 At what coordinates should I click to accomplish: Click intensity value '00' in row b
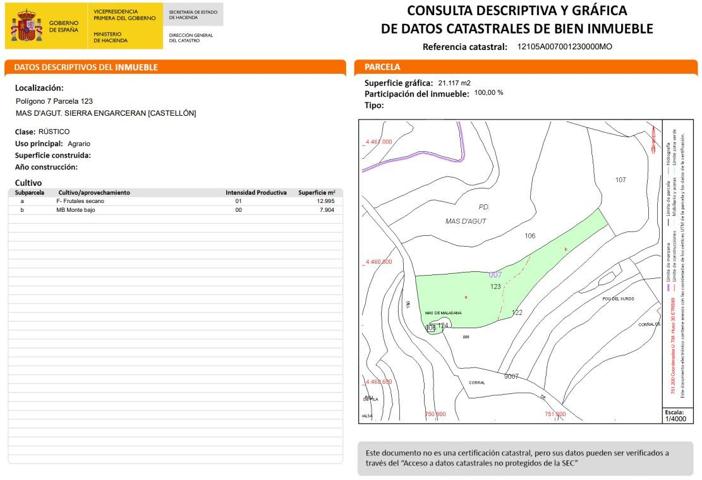(x=238, y=210)
